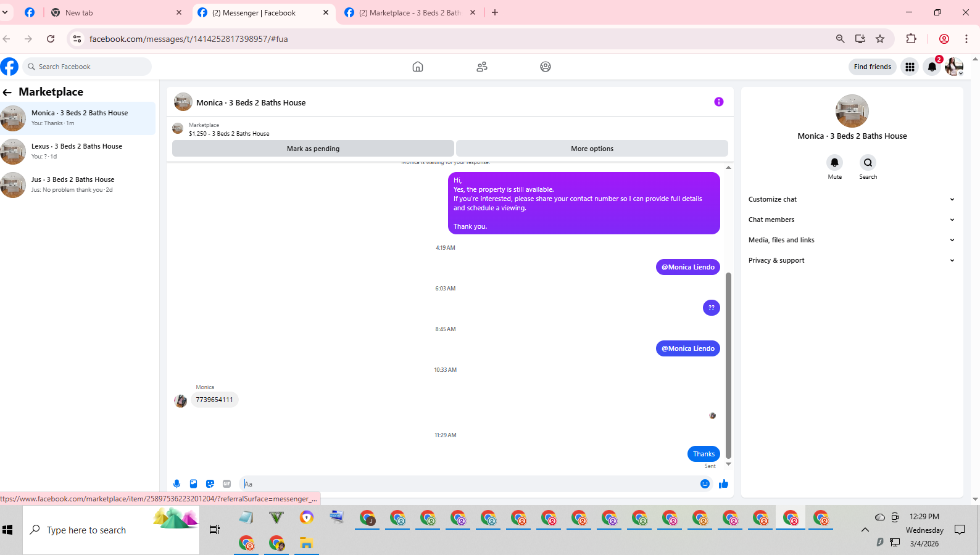Open the Chrome tab search dropdown arrow

(5, 12)
